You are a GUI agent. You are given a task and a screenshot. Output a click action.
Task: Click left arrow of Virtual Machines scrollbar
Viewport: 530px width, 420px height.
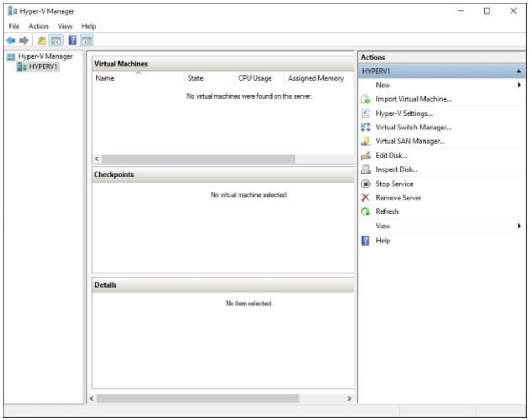click(97, 159)
